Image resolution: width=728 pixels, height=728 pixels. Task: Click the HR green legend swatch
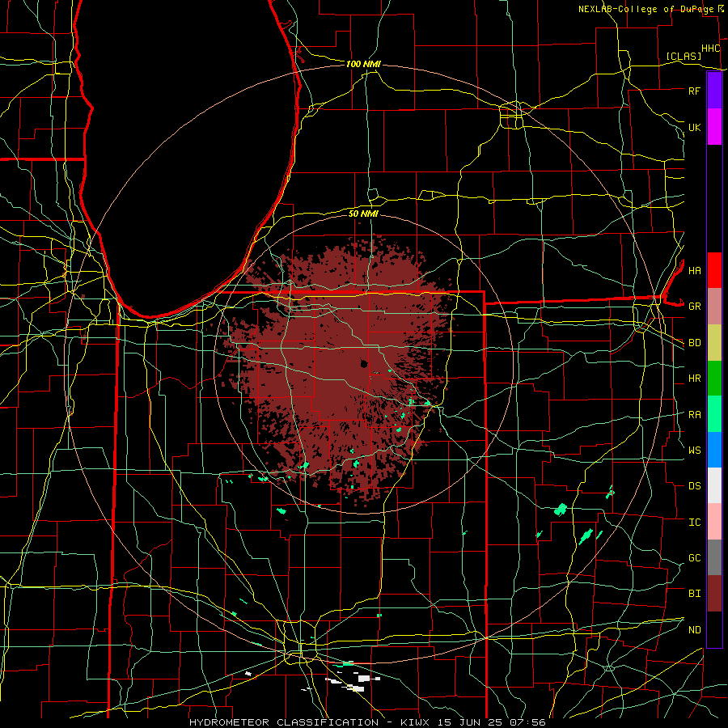point(714,378)
